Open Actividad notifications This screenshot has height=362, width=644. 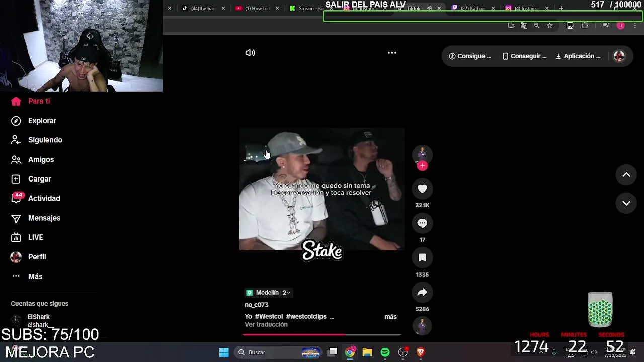pyautogui.click(x=35, y=198)
